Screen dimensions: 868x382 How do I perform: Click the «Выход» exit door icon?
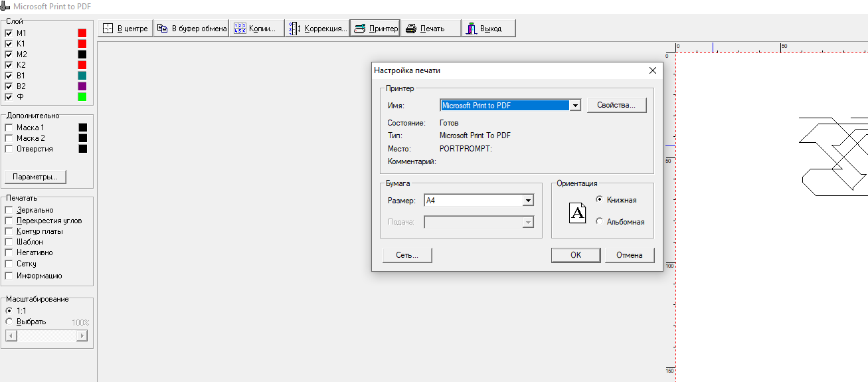click(x=472, y=29)
